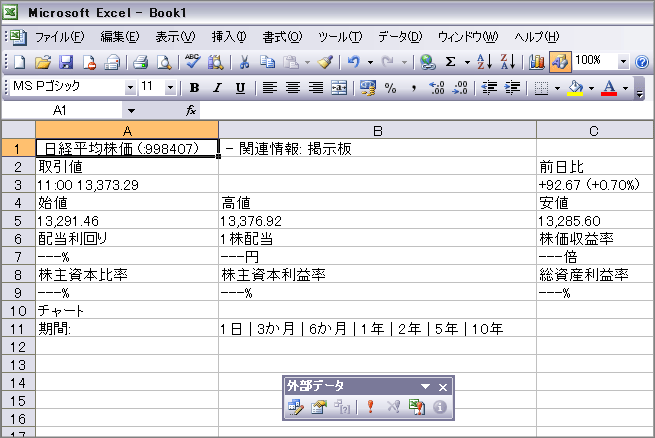Toggle Bold formatting
655x438 pixels.
[194, 88]
